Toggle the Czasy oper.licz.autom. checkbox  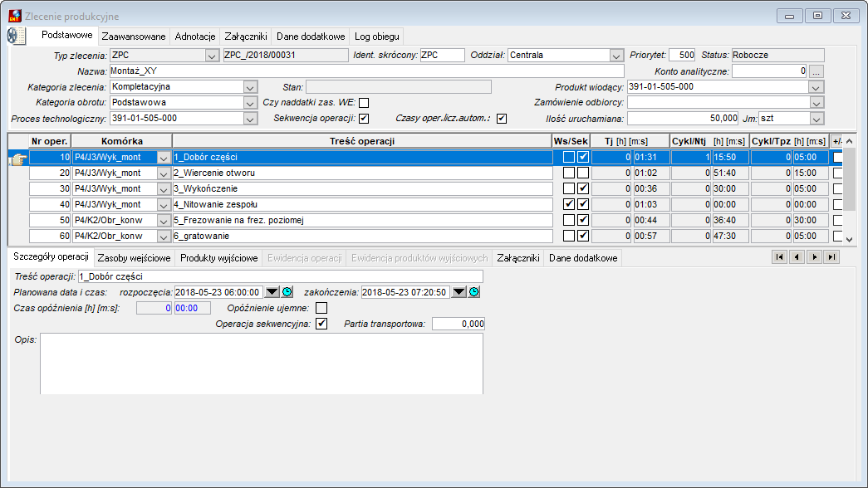point(502,119)
